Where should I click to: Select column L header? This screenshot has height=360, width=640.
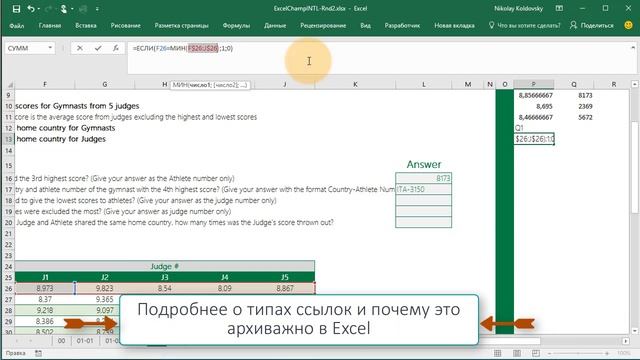(424, 84)
